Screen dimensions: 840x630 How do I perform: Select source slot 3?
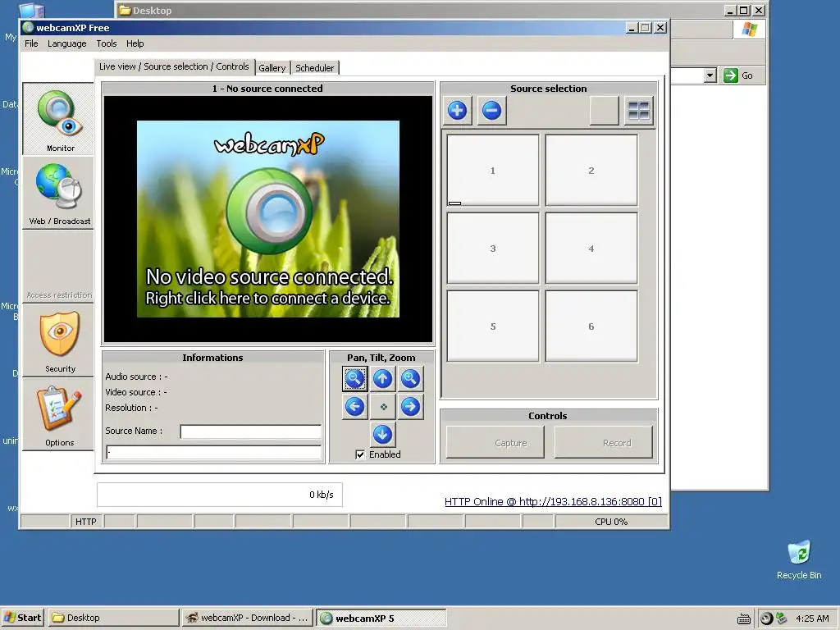[493, 249]
